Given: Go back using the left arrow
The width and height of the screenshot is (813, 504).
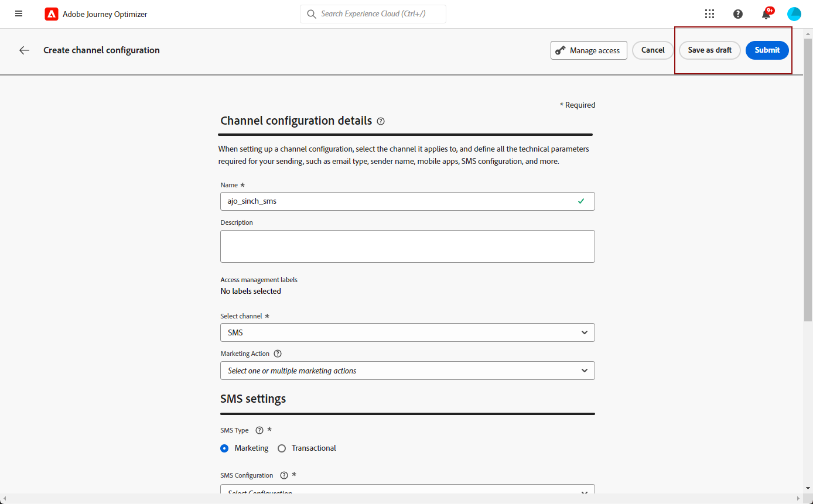Looking at the screenshot, I should coord(24,50).
